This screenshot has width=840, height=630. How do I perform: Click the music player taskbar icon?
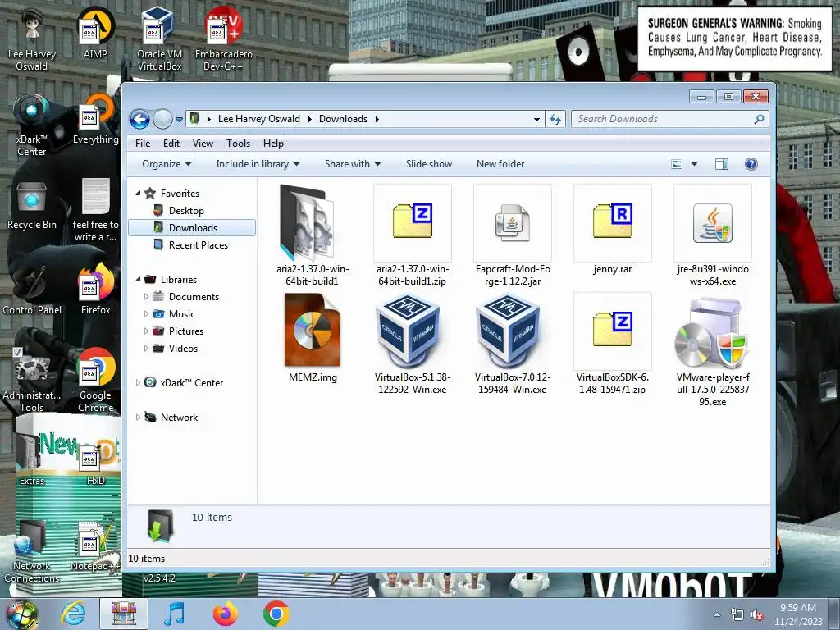click(x=174, y=614)
